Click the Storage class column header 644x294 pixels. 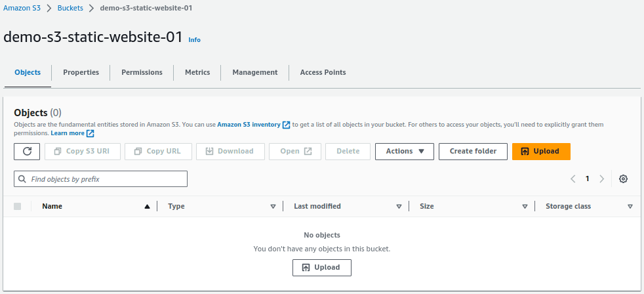coord(568,207)
